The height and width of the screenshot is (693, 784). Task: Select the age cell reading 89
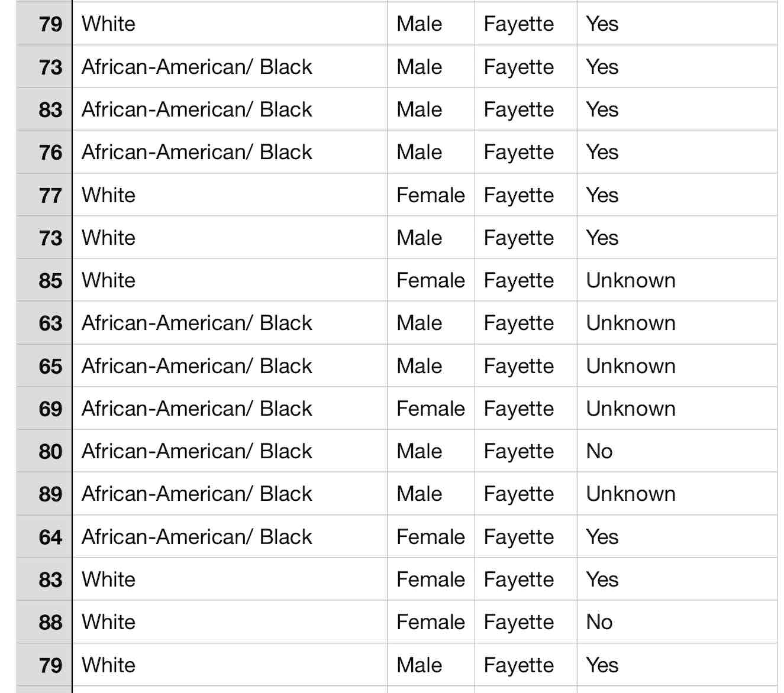tap(50, 494)
